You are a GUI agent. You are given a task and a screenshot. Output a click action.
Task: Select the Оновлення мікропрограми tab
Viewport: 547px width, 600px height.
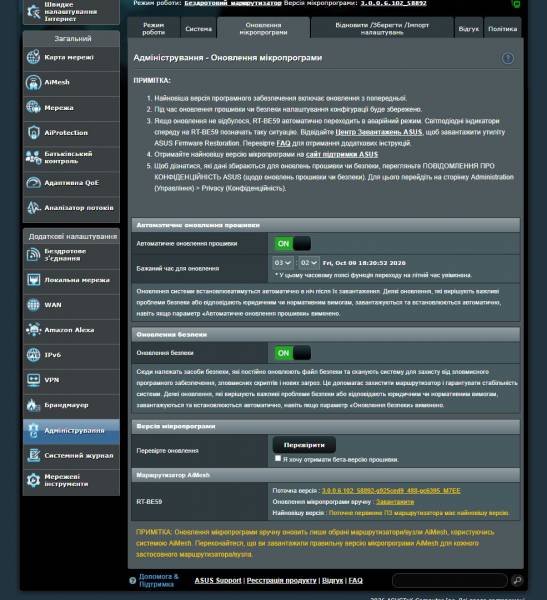pyautogui.click(x=263, y=29)
